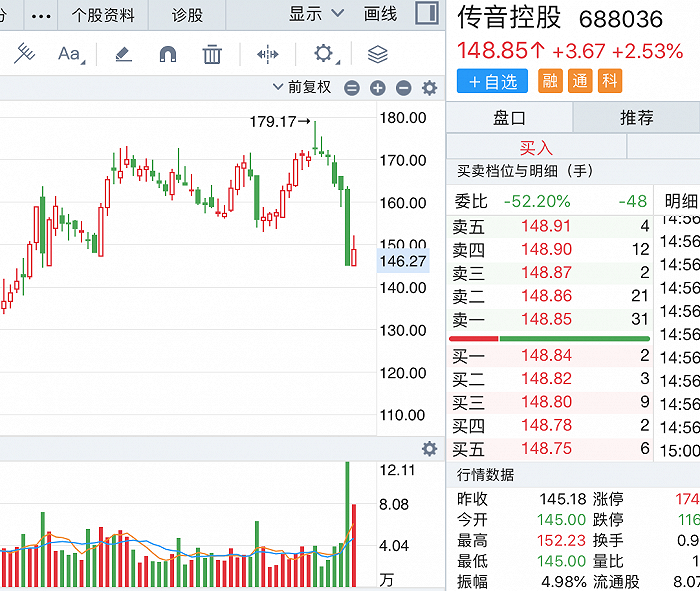Image resolution: width=700 pixels, height=591 pixels.
Task: Switch to 盘口 tab
Action: coord(509,118)
